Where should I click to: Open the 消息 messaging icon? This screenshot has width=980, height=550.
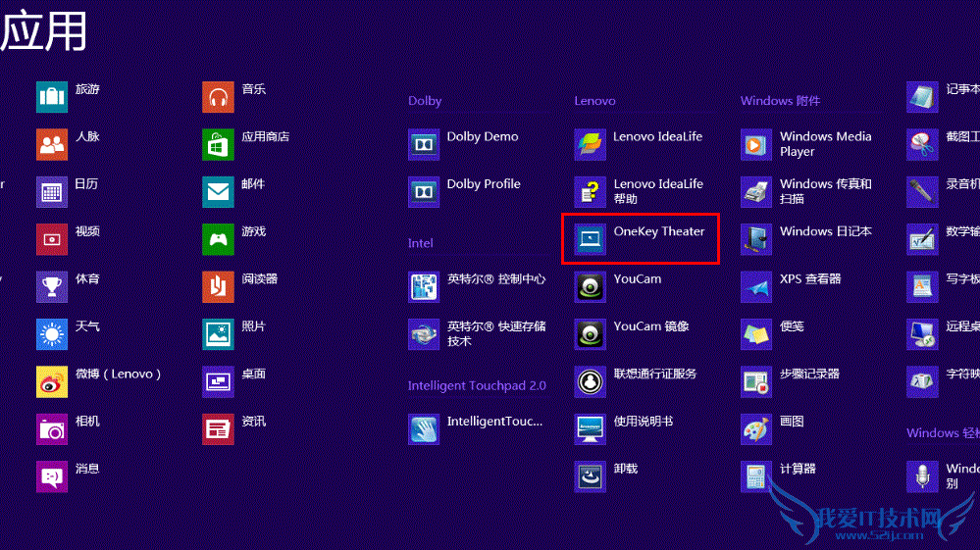(x=52, y=476)
